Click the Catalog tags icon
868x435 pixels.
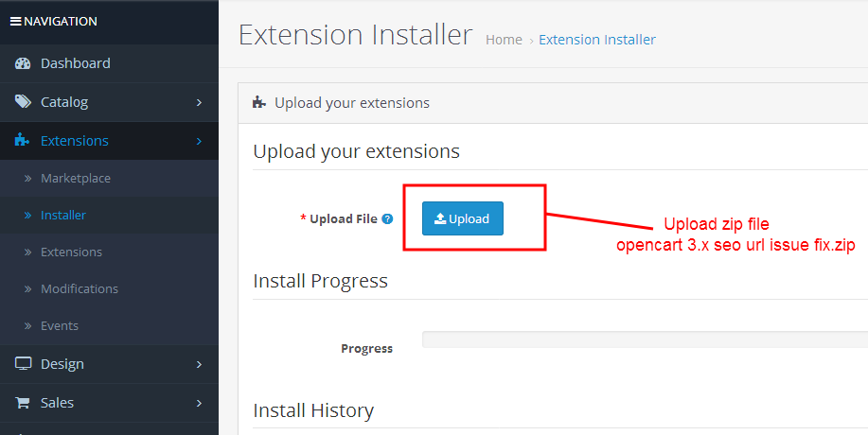pyautogui.click(x=23, y=102)
